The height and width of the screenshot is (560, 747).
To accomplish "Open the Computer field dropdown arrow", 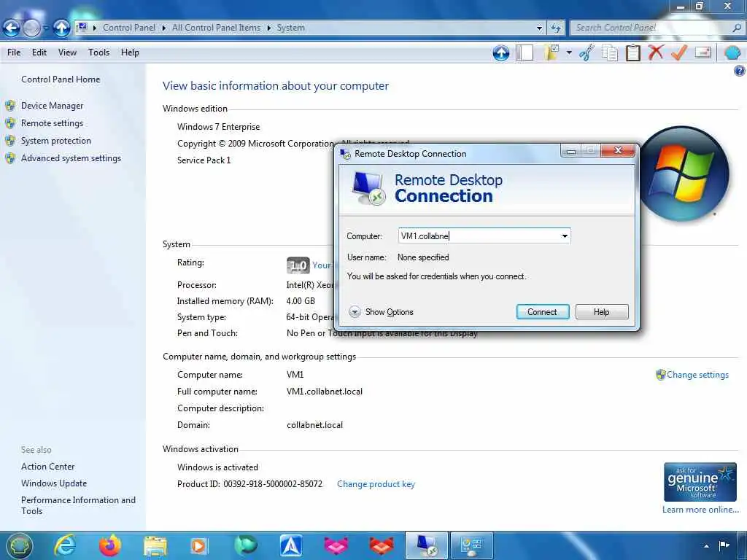I will coord(565,236).
